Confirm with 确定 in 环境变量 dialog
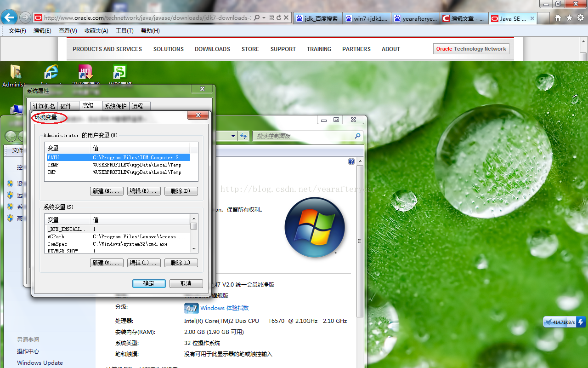The image size is (588, 368). [149, 283]
